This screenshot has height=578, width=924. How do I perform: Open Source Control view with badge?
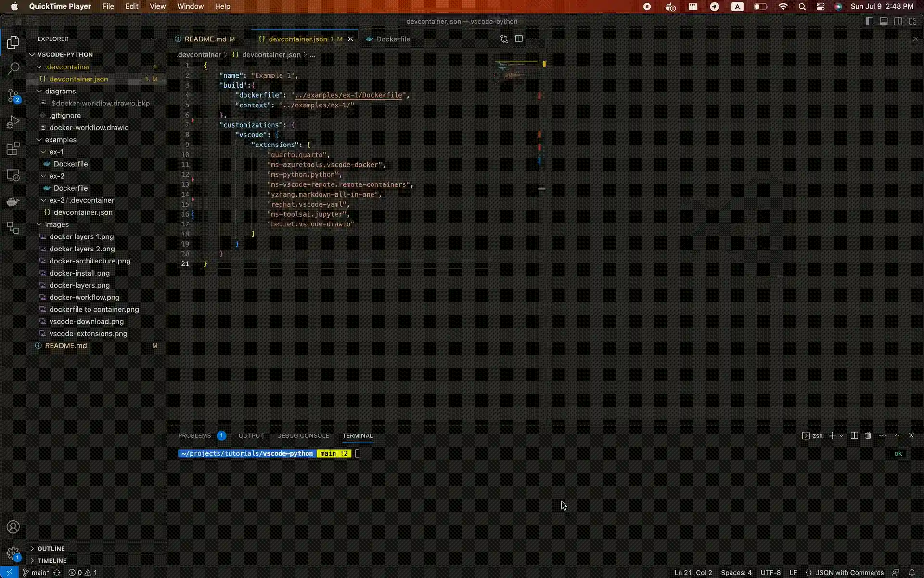pyautogui.click(x=13, y=95)
